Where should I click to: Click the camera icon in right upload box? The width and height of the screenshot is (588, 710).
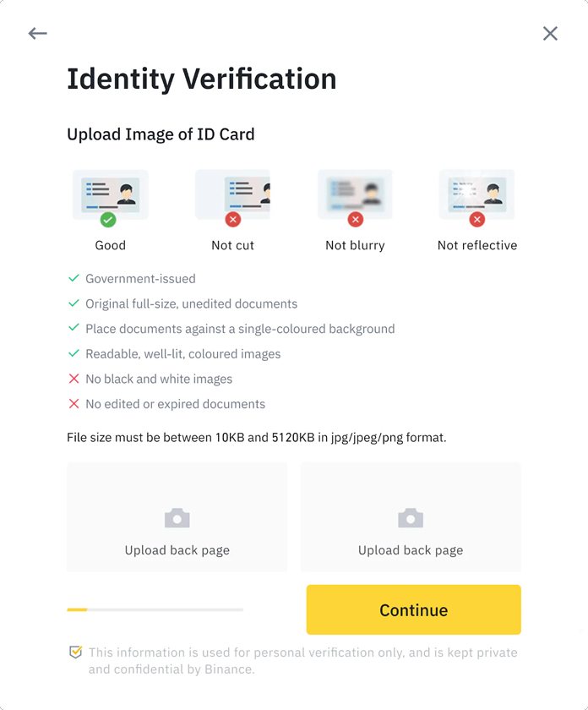click(411, 518)
